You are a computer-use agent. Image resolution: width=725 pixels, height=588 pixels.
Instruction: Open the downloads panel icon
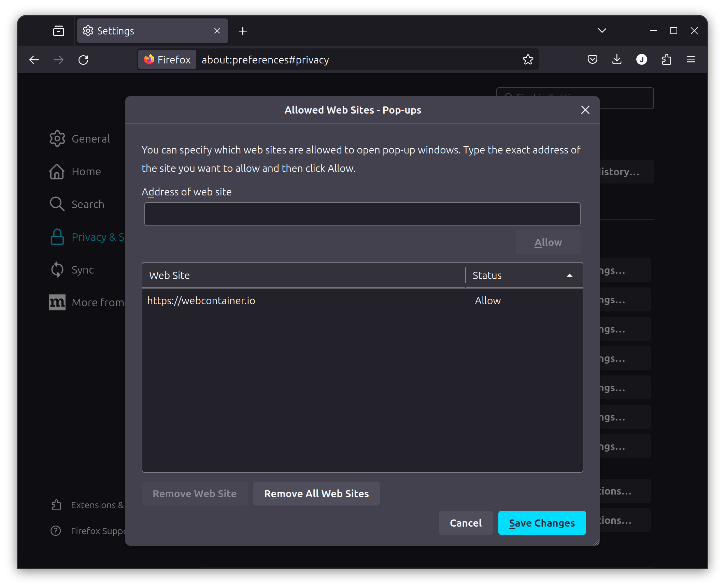[x=617, y=60]
